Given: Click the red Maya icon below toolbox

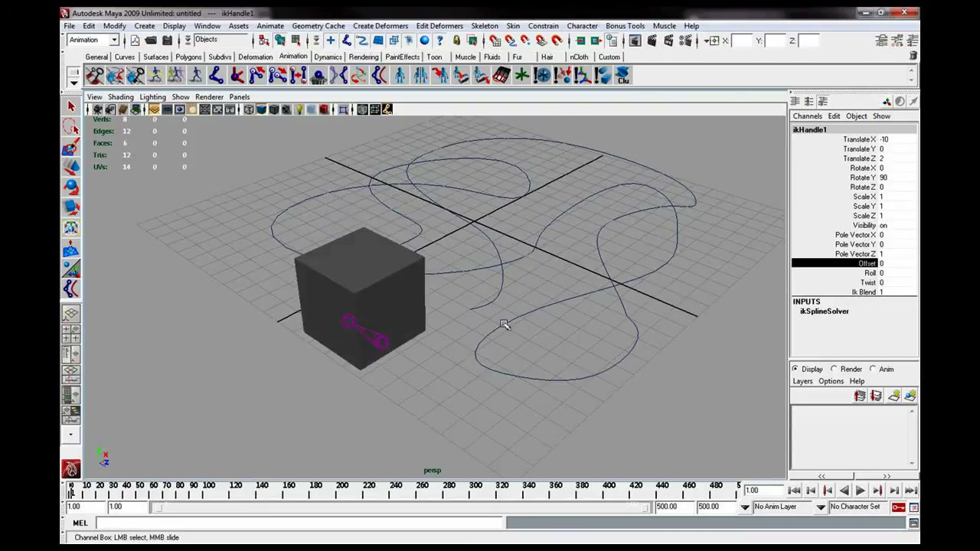Looking at the screenshot, I should pos(71,469).
